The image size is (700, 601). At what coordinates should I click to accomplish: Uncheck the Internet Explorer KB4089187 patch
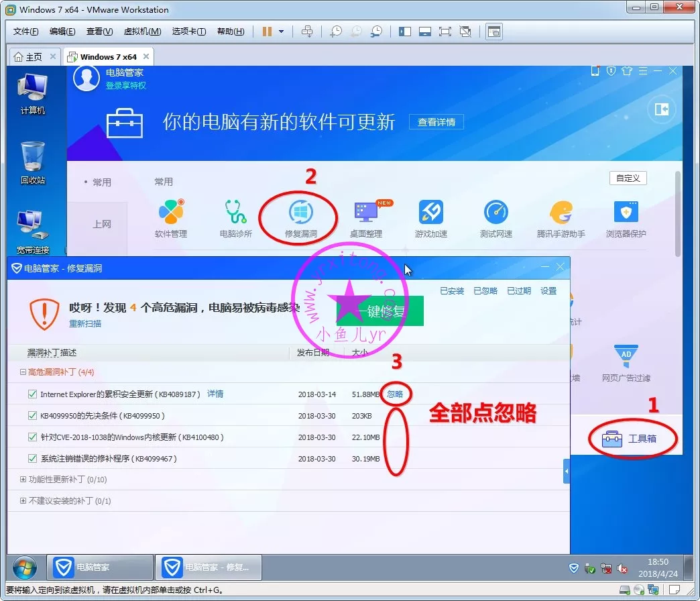pos(32,394)
